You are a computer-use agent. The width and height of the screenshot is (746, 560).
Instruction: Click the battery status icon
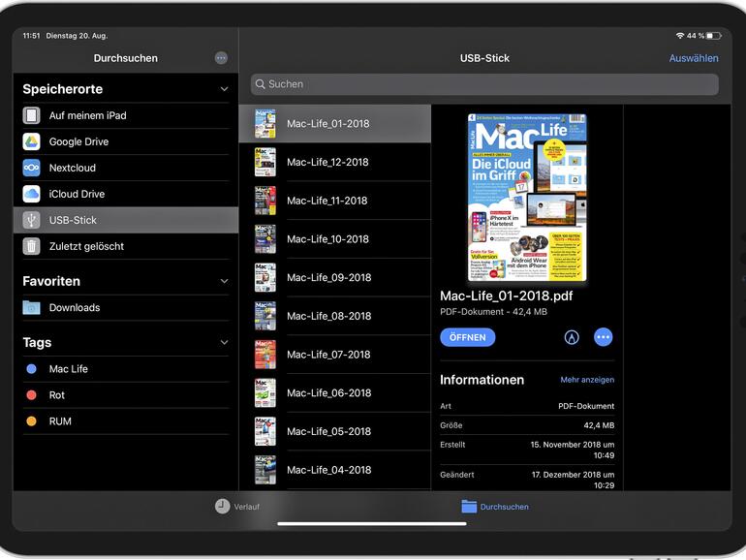(x=713, y=36)
